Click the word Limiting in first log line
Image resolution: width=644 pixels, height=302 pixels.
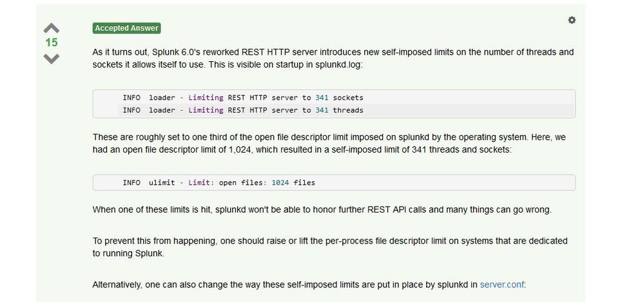206,98
